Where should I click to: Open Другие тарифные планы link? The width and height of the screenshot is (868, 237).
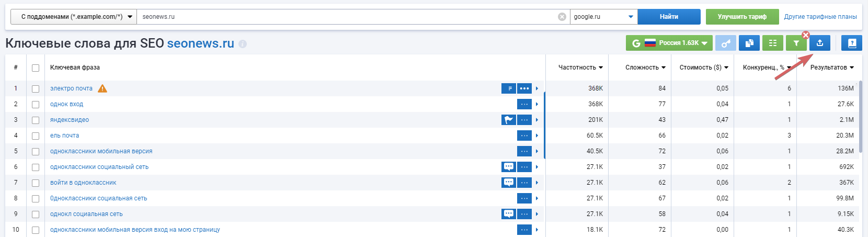click(x=820, y=17)
